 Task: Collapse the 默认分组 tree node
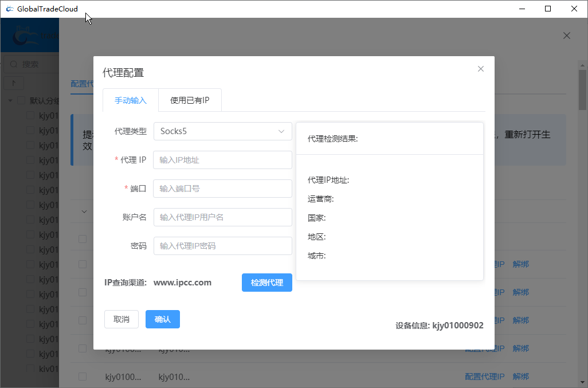point(10,100)
